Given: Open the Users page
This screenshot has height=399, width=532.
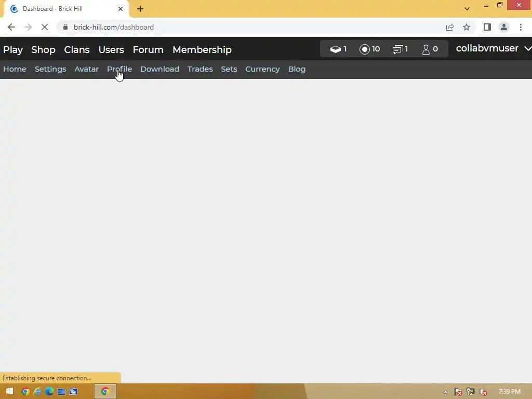Looking at the screenshot, I should [x=111, y=49].
